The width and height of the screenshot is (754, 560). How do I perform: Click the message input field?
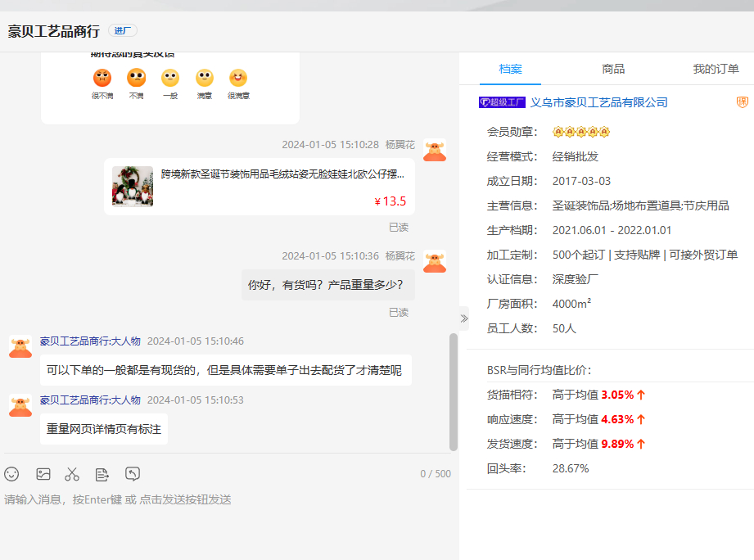228,516
